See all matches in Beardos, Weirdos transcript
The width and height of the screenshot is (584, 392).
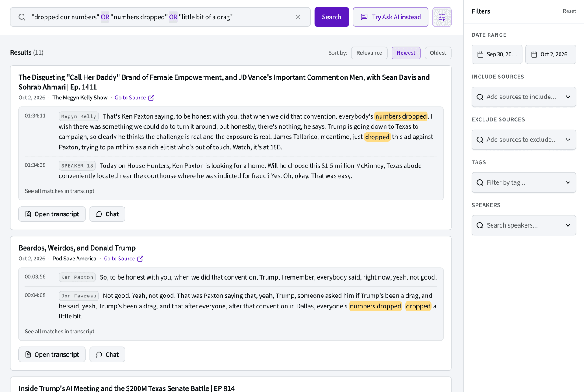point(59,332)
